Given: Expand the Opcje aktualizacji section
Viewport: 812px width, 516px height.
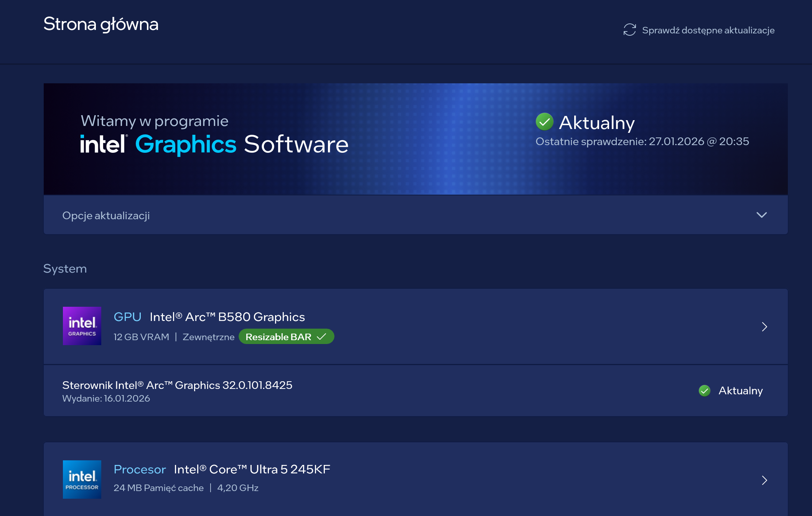Looking at the screenshot, I should tap(106, 215).
